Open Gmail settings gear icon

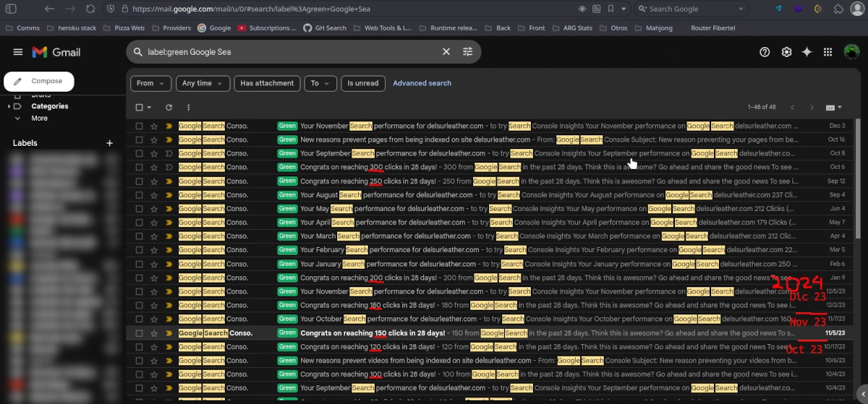[786, 52]
